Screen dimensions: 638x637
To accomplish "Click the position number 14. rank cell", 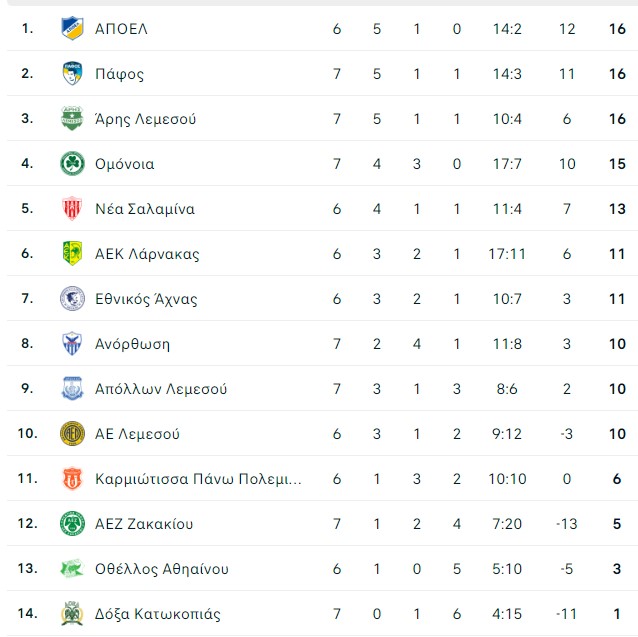I will point(27,614).
